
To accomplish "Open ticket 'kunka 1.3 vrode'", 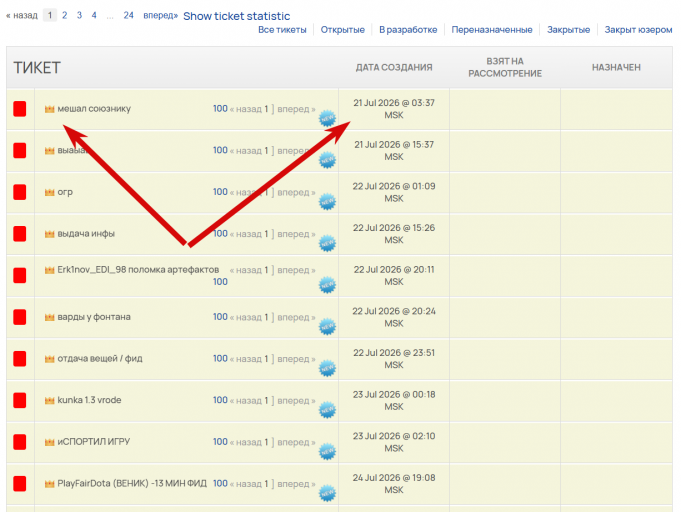I will click(89, 400).
